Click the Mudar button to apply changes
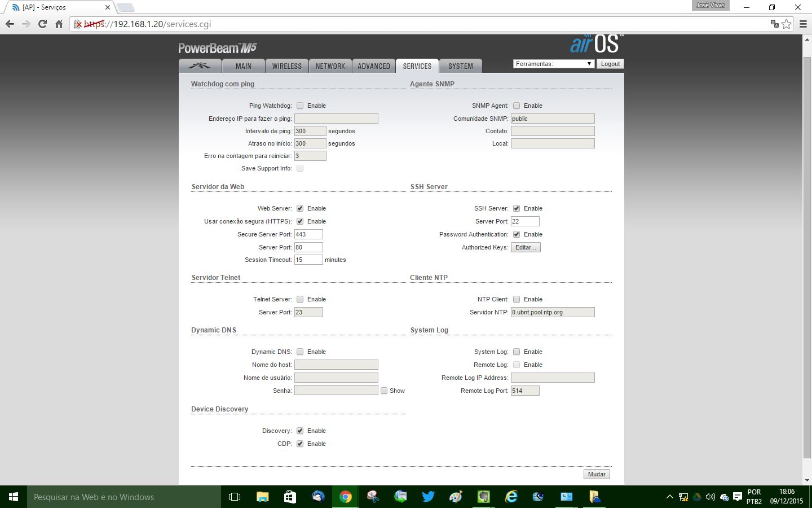The height and width of the screenshot is (508, 812). tap(597, 474)
